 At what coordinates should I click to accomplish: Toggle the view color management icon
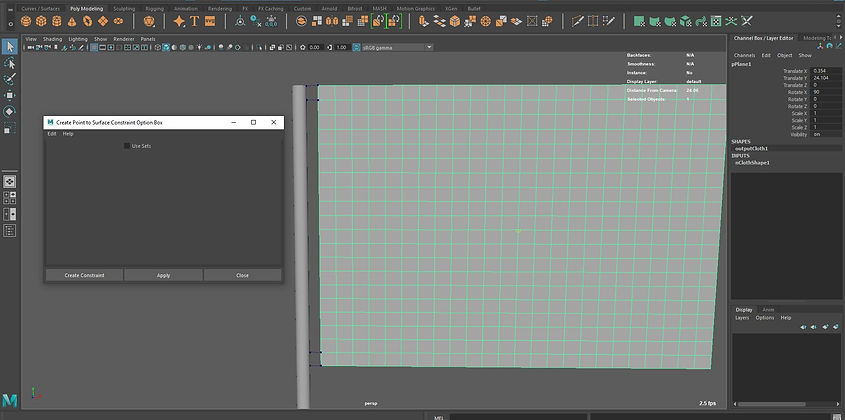[x=356, y=47]
